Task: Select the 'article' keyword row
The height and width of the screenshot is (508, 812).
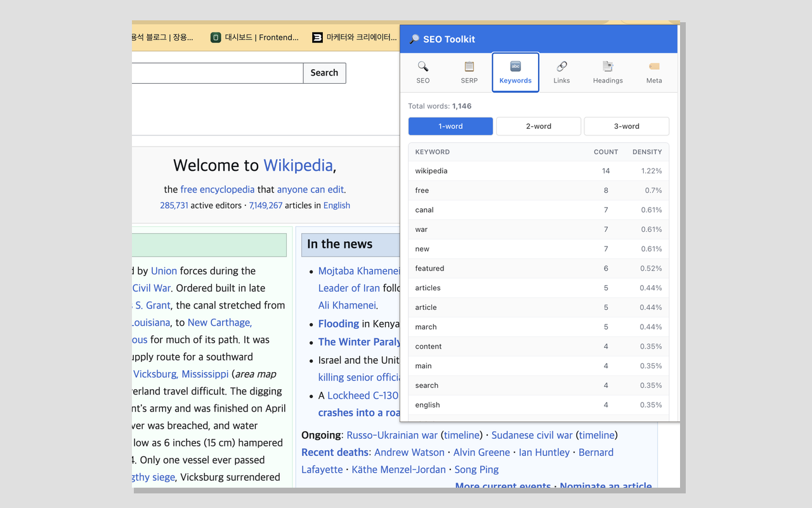Action: tap(539, 307)
